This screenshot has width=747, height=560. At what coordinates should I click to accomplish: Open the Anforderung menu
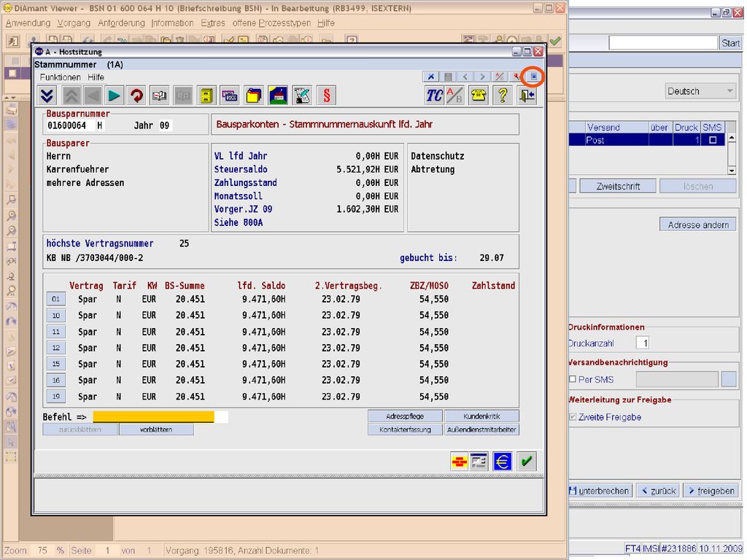point(122,23)
